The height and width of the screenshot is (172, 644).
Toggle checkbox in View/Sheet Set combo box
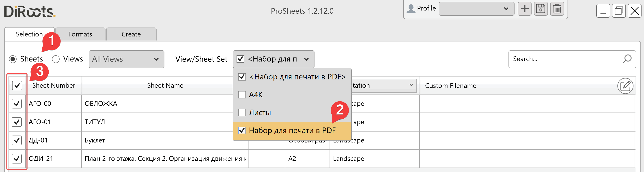click(x=240, y=59)
